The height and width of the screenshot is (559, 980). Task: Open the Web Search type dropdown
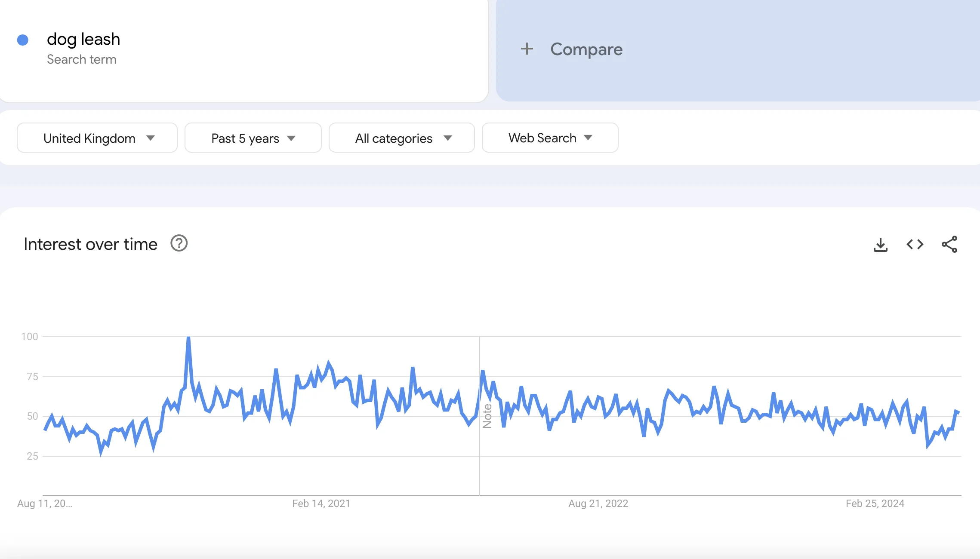[x=550, y=138]
